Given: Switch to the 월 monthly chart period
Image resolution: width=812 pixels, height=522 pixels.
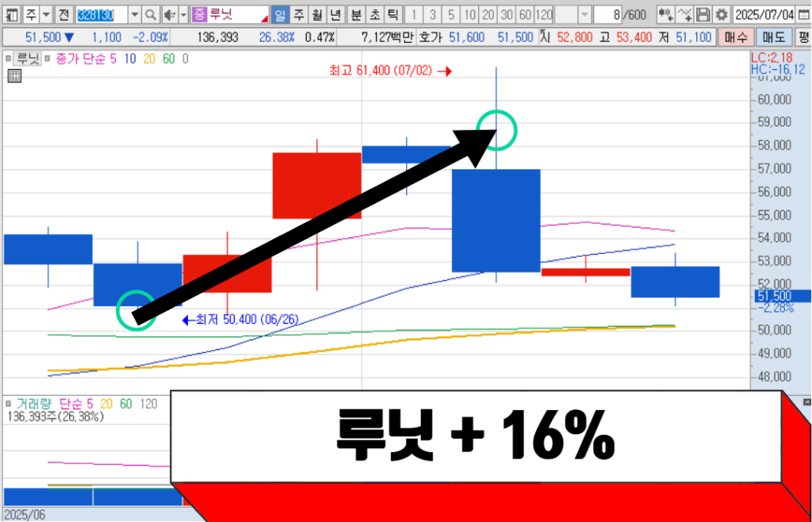Looking at the screenshot, I should (x=317, y=14).
